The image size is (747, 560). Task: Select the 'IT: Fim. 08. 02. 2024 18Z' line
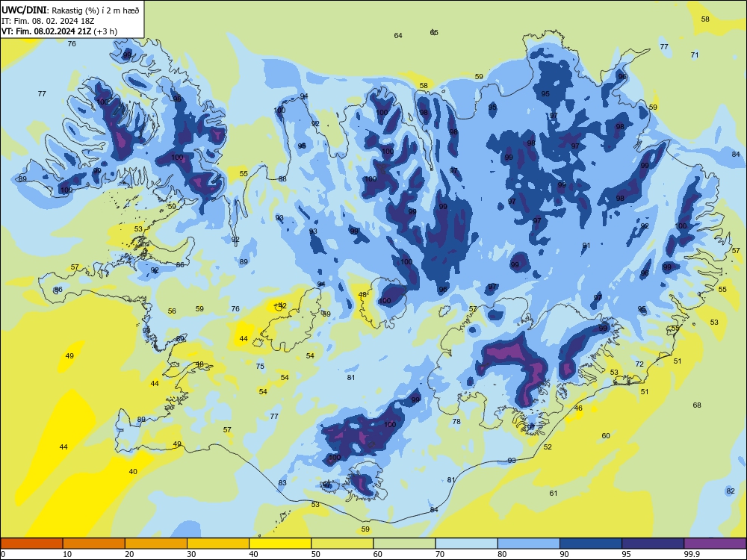(x=48, y=21)
